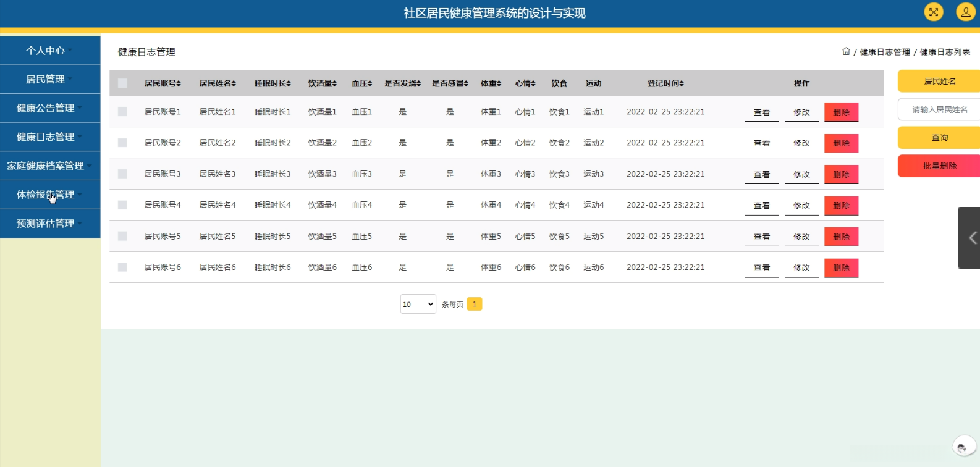Check the box for row 居民账号1

[x=122, y=112]
